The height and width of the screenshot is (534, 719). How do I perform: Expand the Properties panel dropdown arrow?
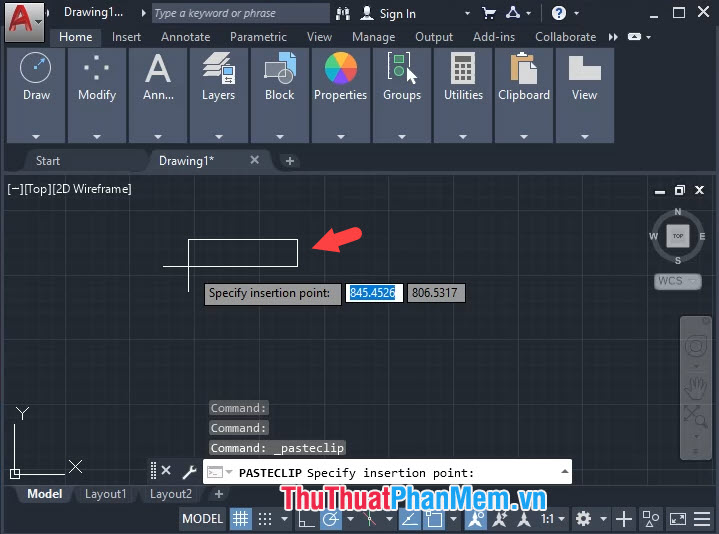pos(341,137)
